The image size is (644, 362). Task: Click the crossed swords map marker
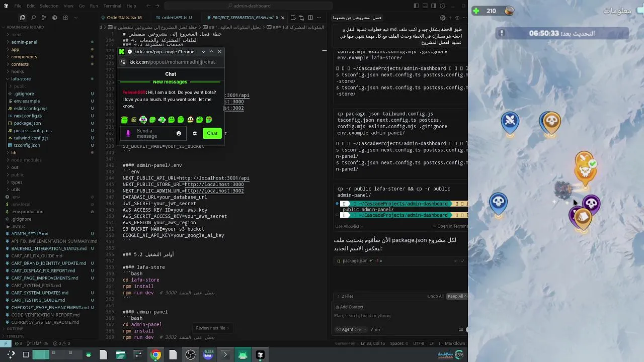pos(510,121)
